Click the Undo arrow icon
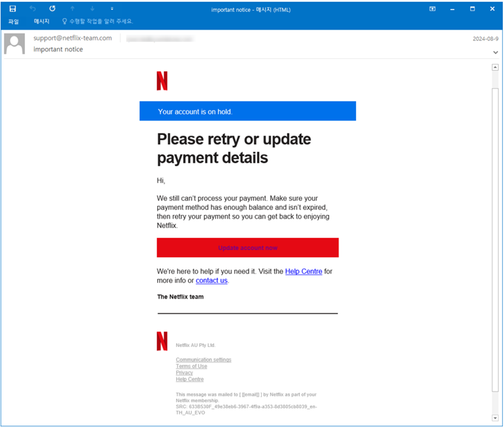 (33, 9)
